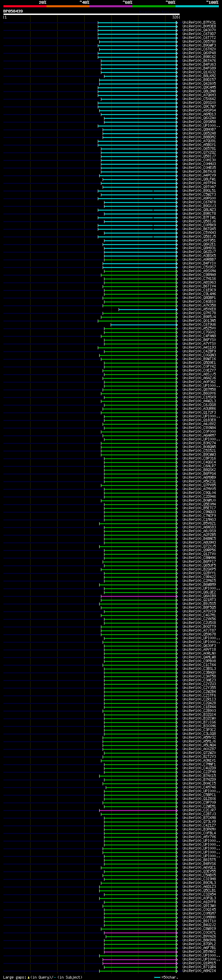Select hit label UniRef100_Q1XG32
Image resolution: width=222 pixels, height=980 pixels.
pos(199,72)
